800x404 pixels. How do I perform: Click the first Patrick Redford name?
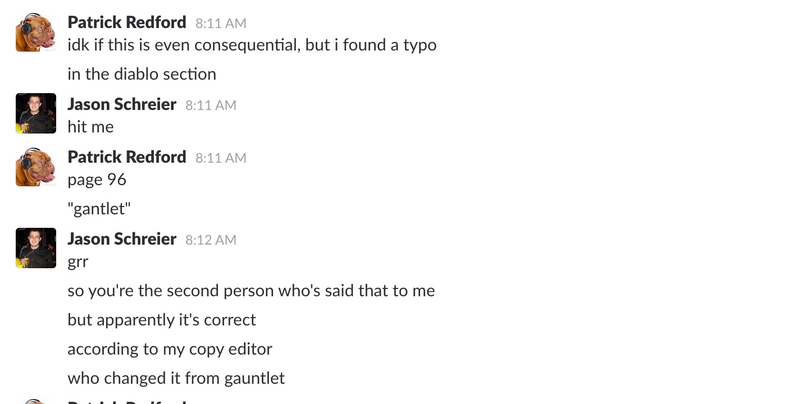point(127,22)
